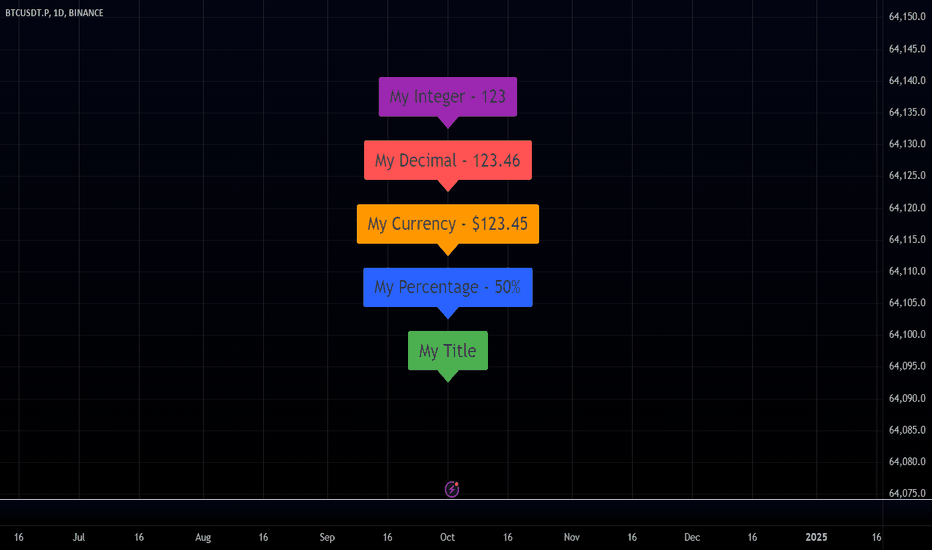Click the Oct label on time axis
Image resolution: width=932 pixels, height=550 pixels.
point(447,538)
